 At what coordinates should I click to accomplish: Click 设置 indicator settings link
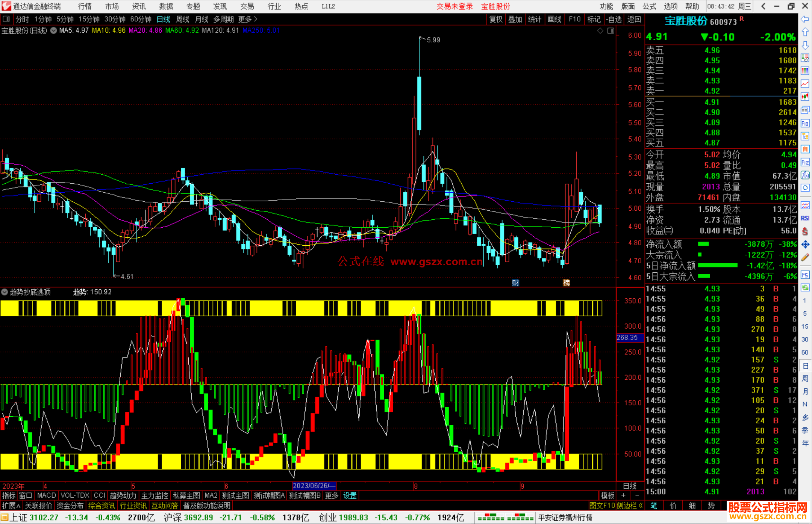coord(350,495)
